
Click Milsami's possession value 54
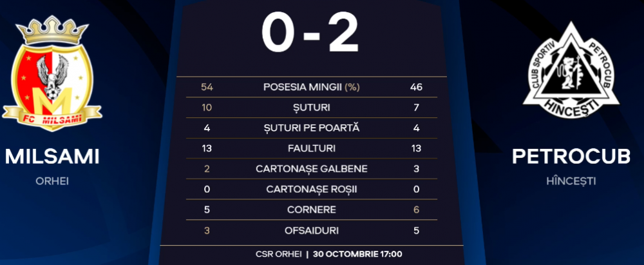click(x=207, y=87)
